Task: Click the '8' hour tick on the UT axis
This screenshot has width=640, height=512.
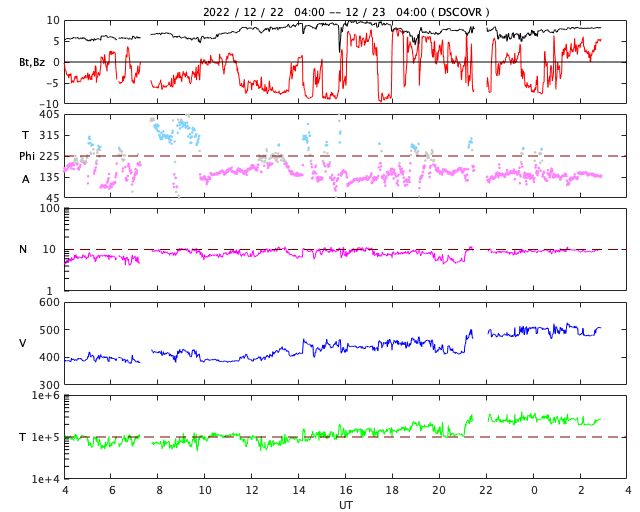Action: click(x=159, y=490)
